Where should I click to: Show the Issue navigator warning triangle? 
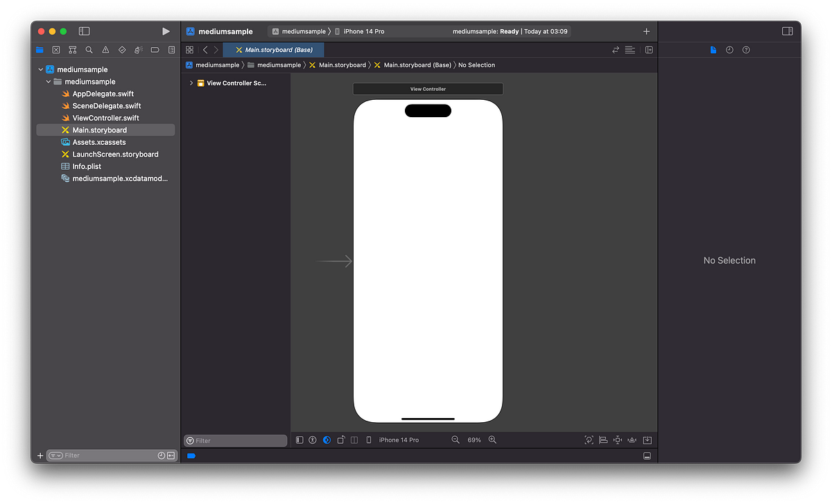click(x=105, y=50)
